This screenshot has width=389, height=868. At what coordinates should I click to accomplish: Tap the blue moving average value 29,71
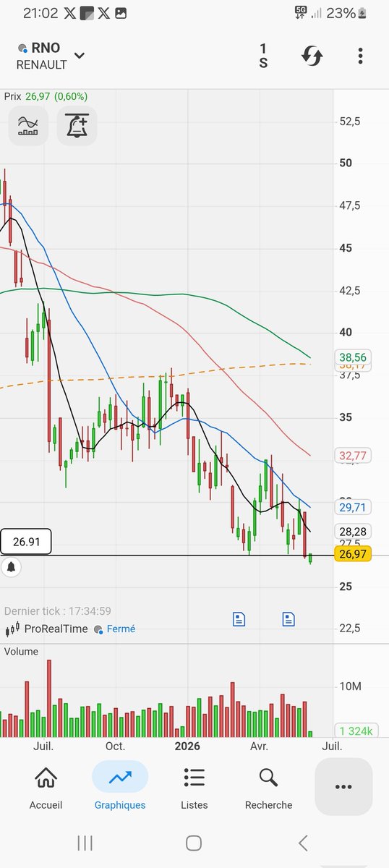click(353, 508)
